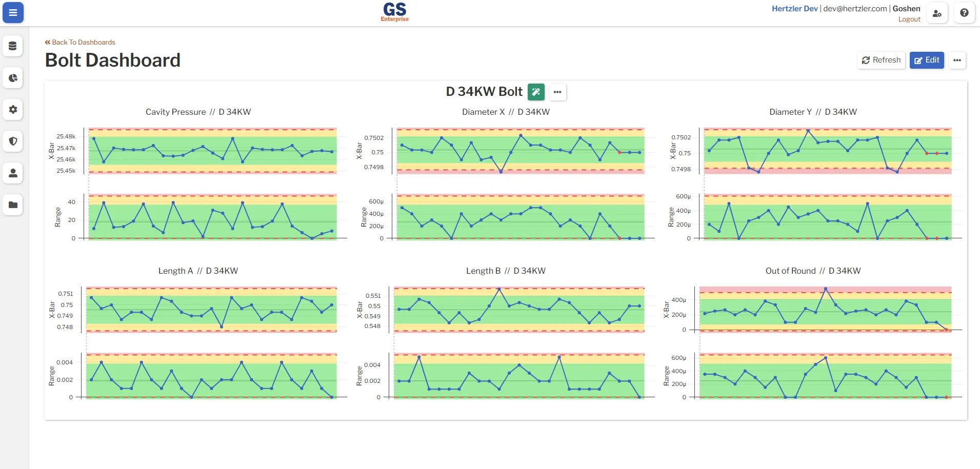The image size is (980, 469).
Task: Open the user profile sidebar icon
Action: (x=13, y=173)
